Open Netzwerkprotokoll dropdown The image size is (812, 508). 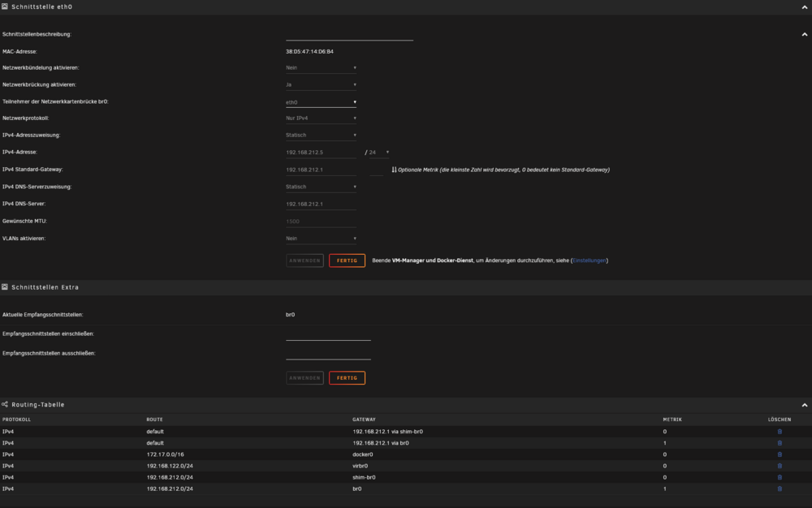click(321, 118)
